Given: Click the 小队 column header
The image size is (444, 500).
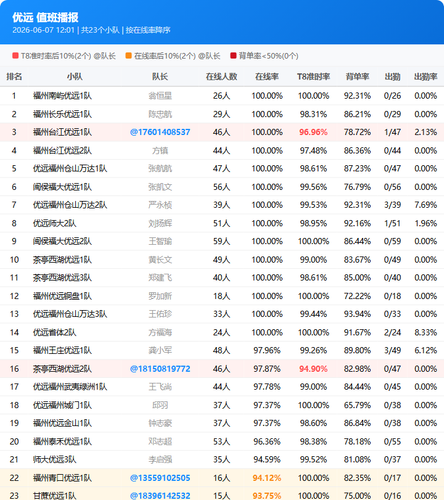Looking at the screenshot, I should (75, 77).
